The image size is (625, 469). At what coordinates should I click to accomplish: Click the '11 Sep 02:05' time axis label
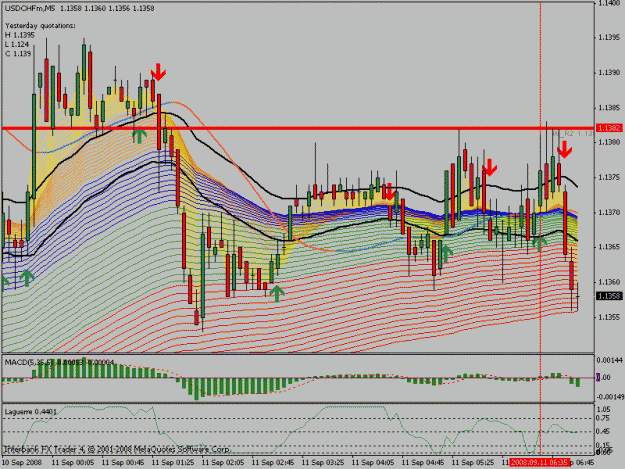(223, 462)
